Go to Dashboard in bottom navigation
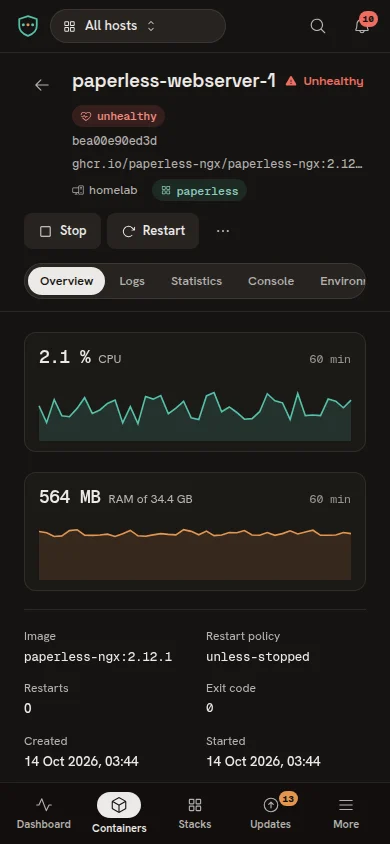The image size is (390, 844). (44, 813)
